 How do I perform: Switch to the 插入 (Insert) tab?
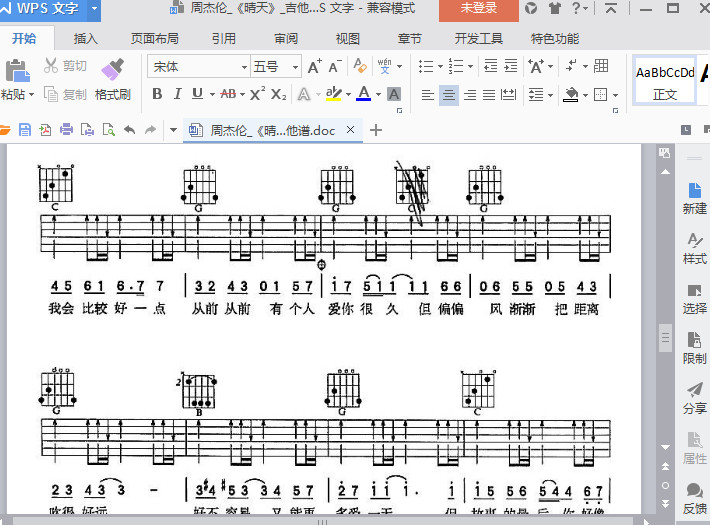tap(86, 39)
